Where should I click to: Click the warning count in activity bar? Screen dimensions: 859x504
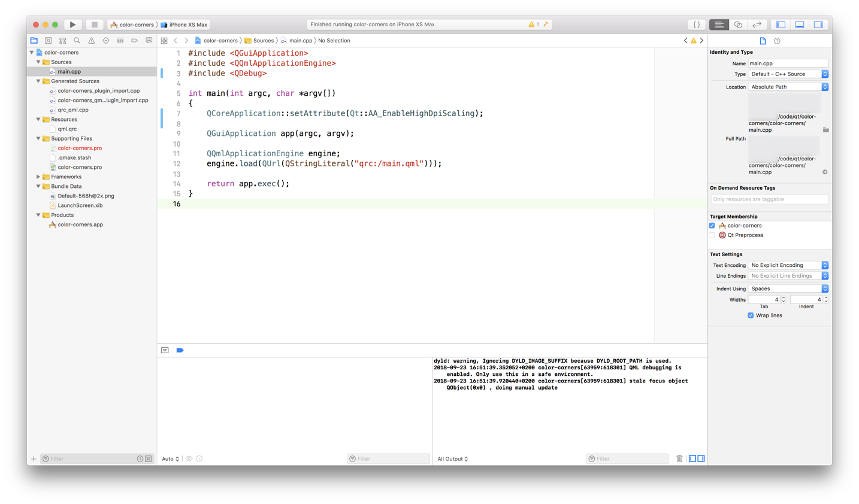tap(534, 25)
